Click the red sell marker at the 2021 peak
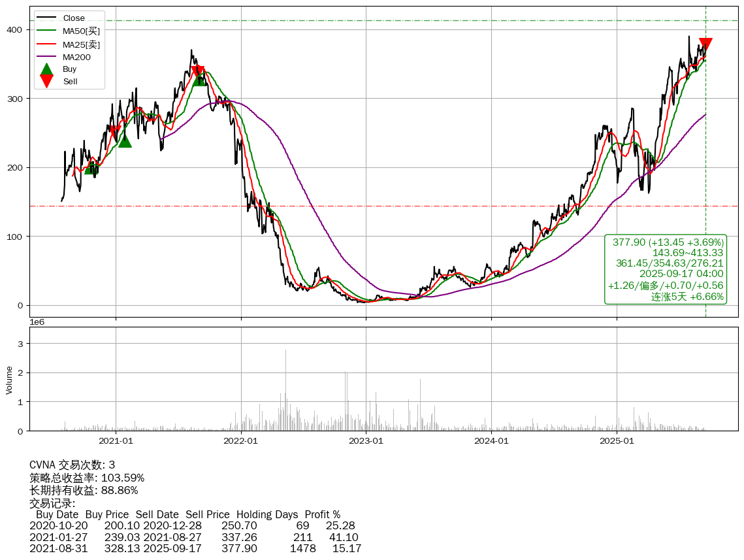The image size is (744, 560). pos(198,73)
